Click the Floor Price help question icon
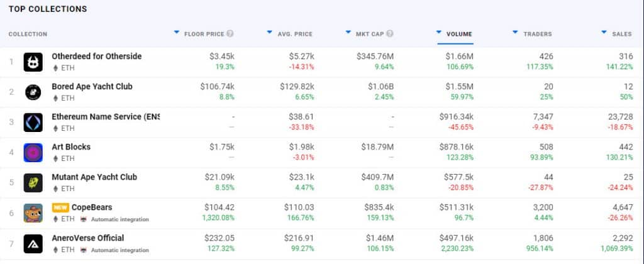The width and height of the screenshot is (644, 264). [230, 34]
